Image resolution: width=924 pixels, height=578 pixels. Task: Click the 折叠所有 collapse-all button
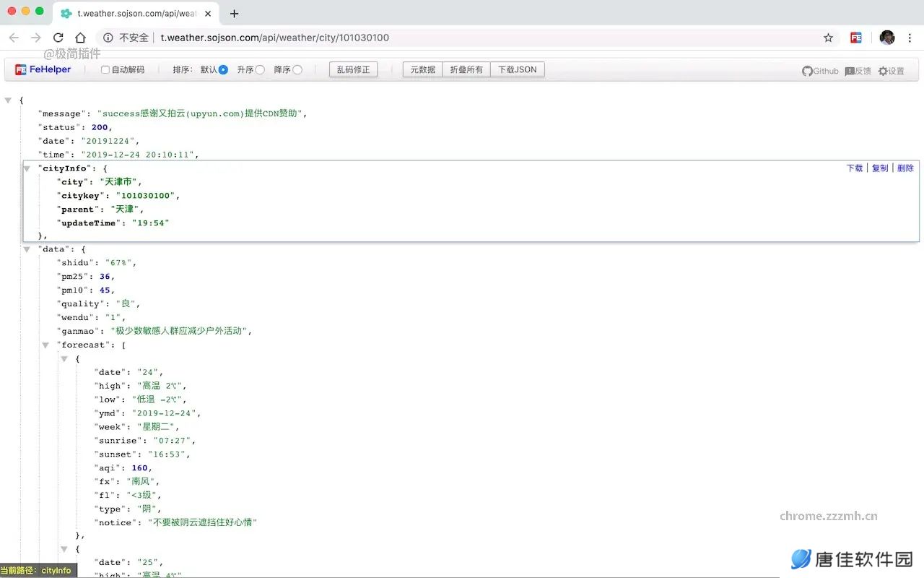(466, 69)
